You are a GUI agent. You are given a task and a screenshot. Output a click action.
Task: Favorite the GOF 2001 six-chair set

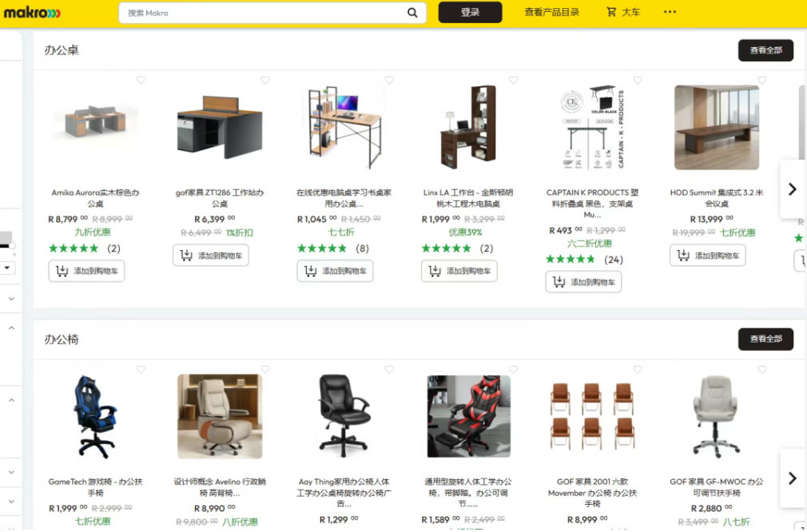pyautogui.click(x=638, y=369)
